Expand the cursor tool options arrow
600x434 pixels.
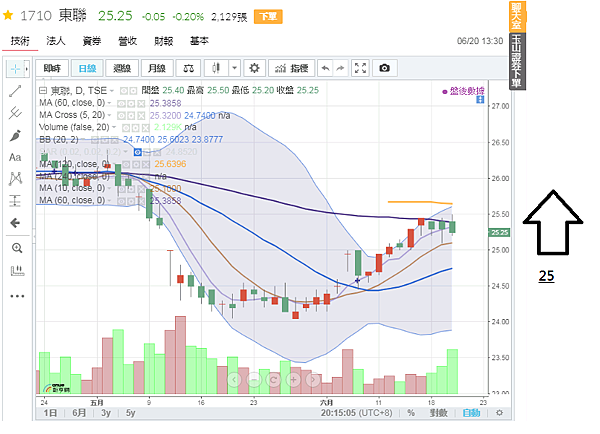tap(26, 69)
